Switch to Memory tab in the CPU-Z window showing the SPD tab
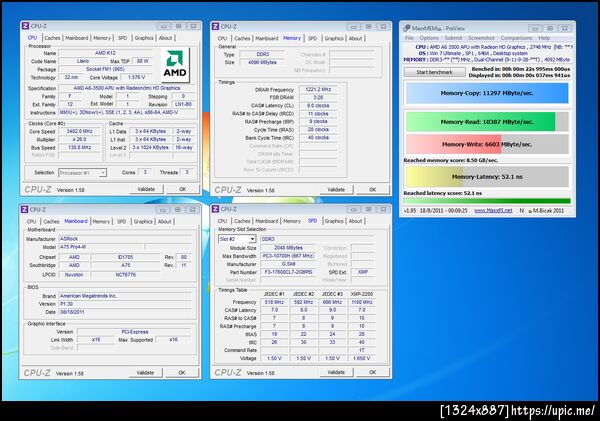Viewport: 600px width, 421px height. pos(292,221)
